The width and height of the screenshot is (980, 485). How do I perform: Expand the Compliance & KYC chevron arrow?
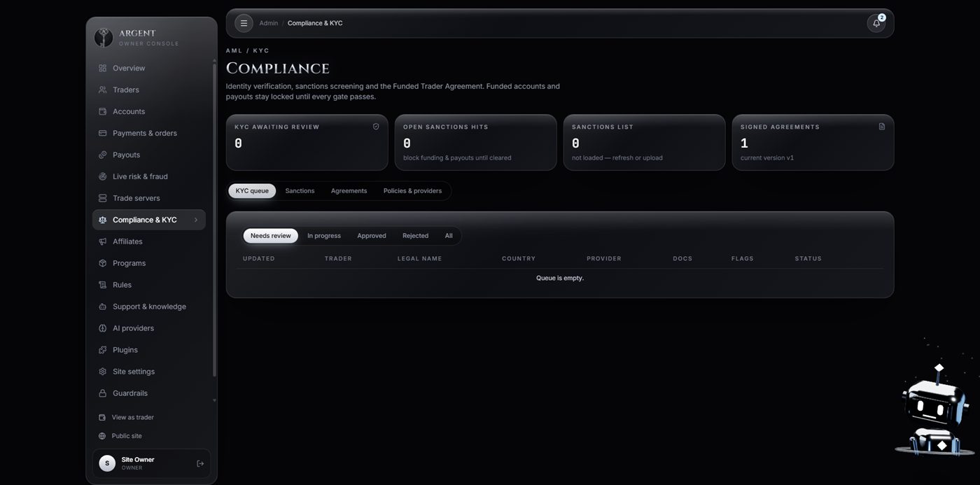click(195, 220)
